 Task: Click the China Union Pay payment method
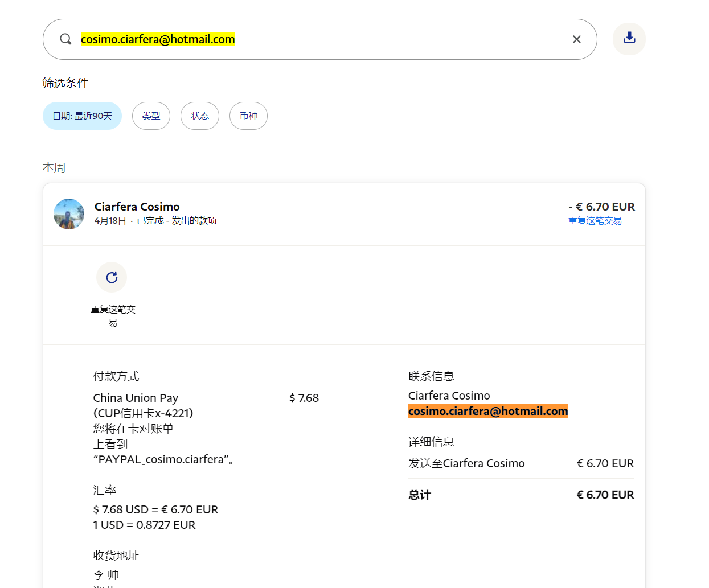[136, 398]
